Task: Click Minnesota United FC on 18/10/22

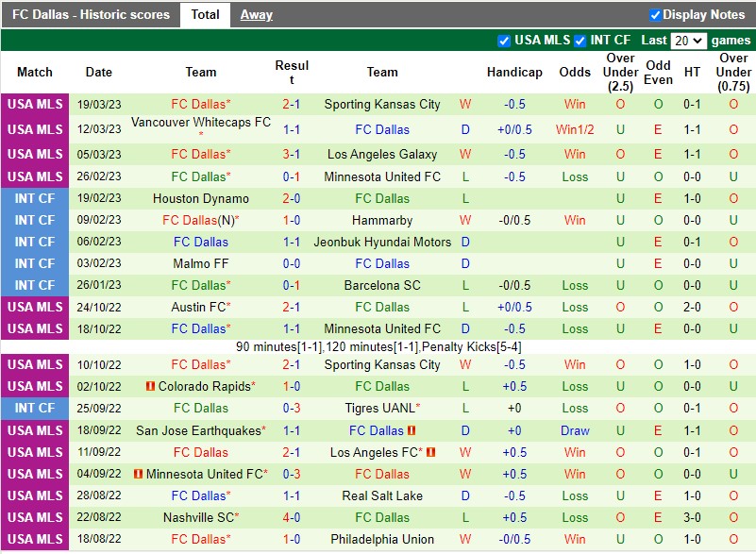Action: point(382,328)
